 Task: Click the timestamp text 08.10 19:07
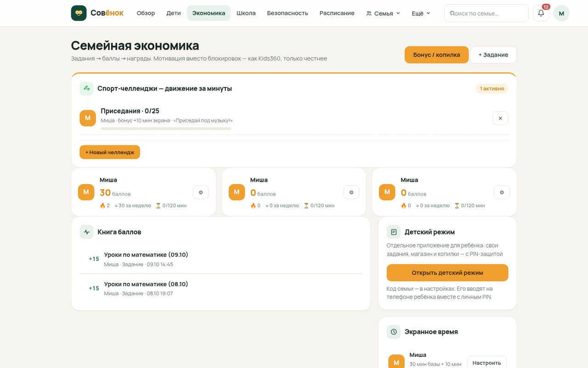pyautogui.click(x=160, y=293)
